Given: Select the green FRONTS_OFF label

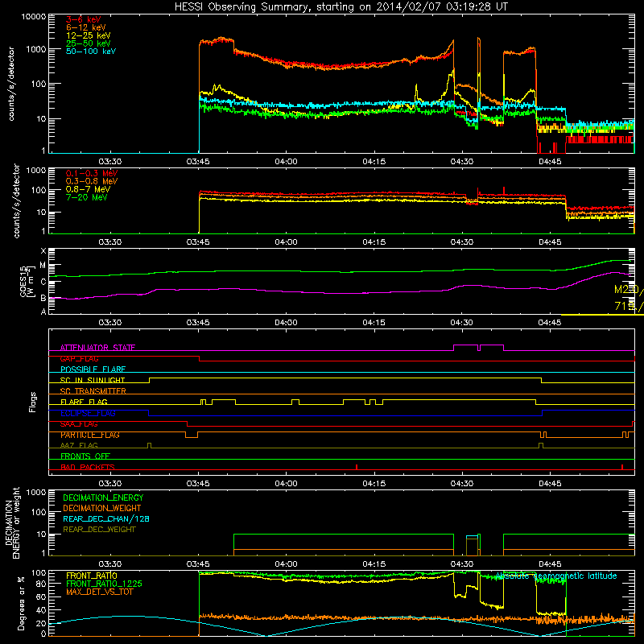Looking at the screenshot, I should point(85,456).
